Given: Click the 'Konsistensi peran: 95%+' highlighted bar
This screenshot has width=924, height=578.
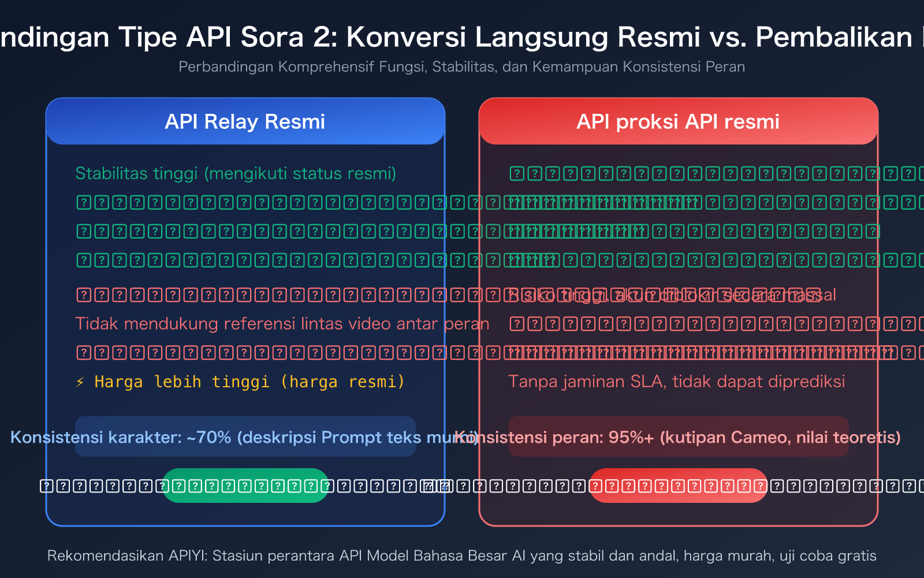Looking at the screenshot, I should click(678, 438).
